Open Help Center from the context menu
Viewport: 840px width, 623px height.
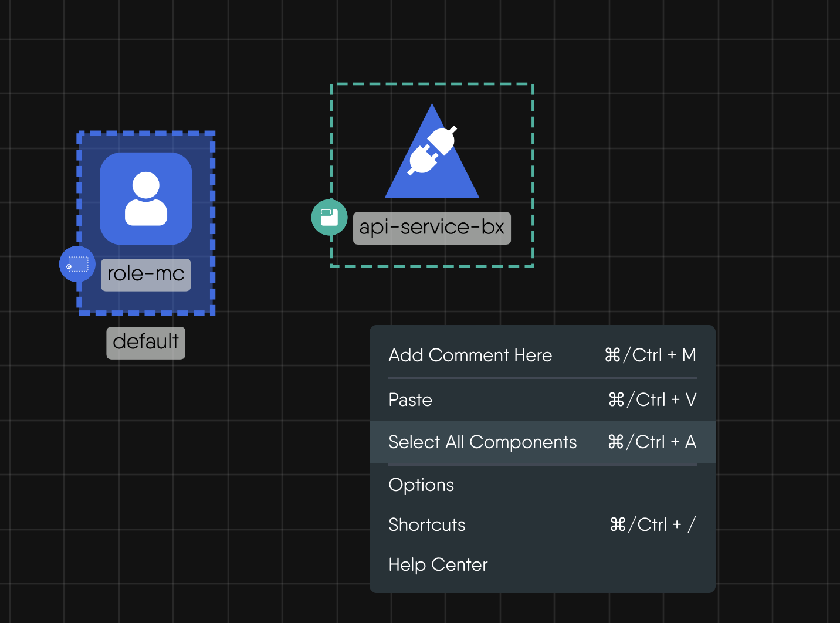(x=438, y=565)
